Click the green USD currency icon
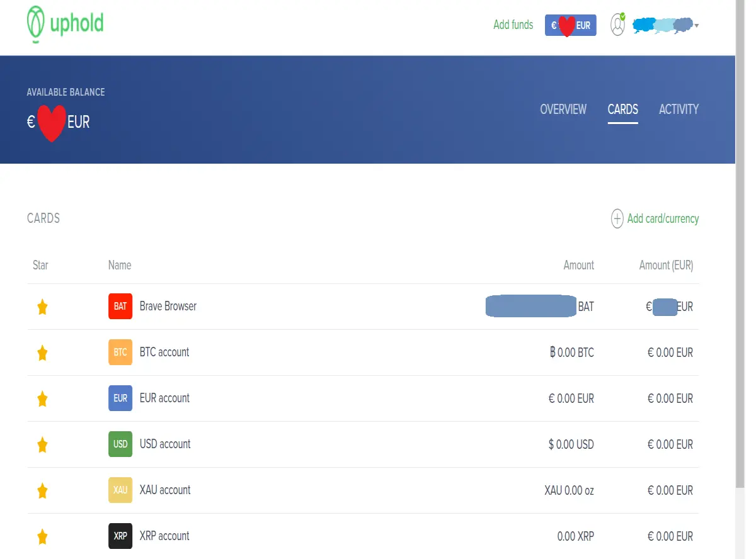The image size is (756, 559). tap(120, 444)
